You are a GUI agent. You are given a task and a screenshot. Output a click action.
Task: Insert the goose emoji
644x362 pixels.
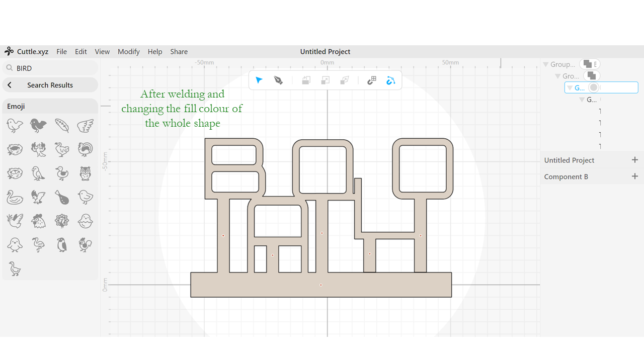[15, 268]
